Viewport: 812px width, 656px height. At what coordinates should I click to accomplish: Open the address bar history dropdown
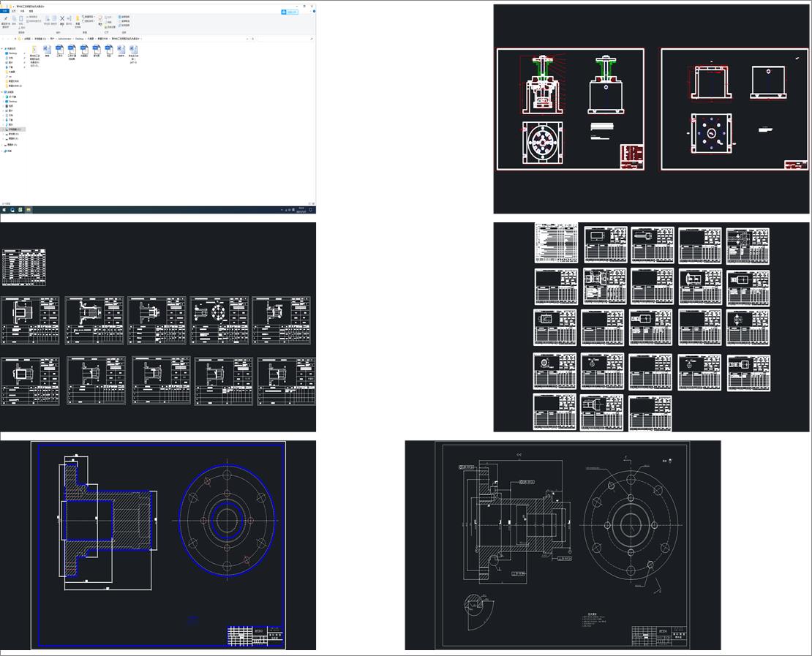(x=247, y=39)
